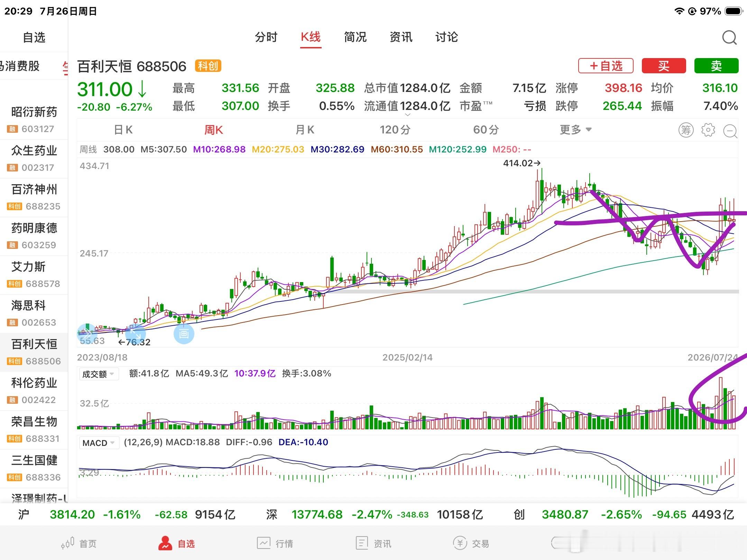The image size is (747, 560).
Task: Open the MACD indicator dropdown
Action: click(99, 443)
